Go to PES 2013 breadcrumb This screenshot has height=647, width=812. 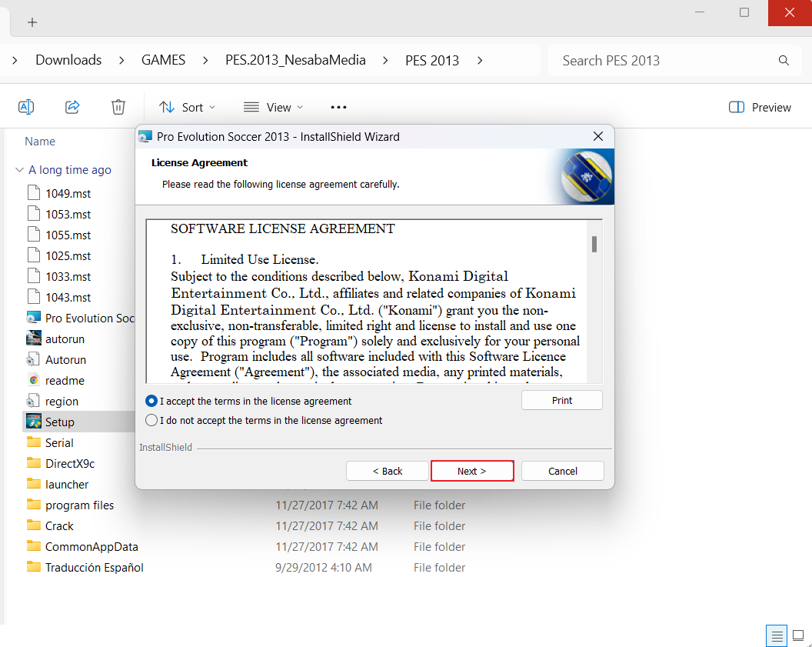[432, 61]
